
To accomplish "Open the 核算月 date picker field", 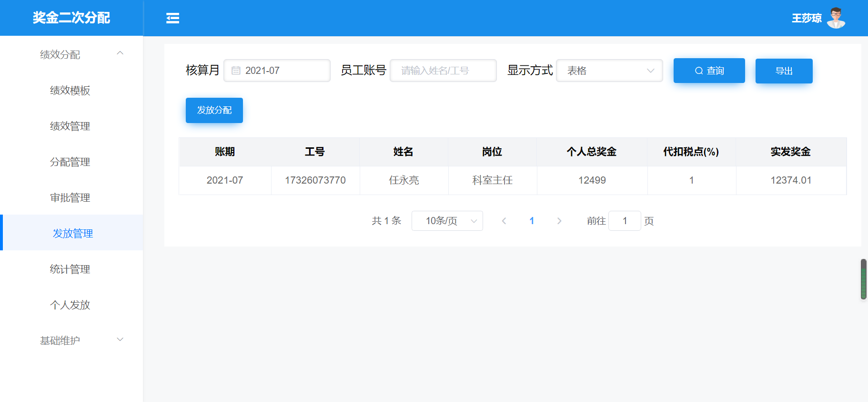I will (x=277, y=71).
